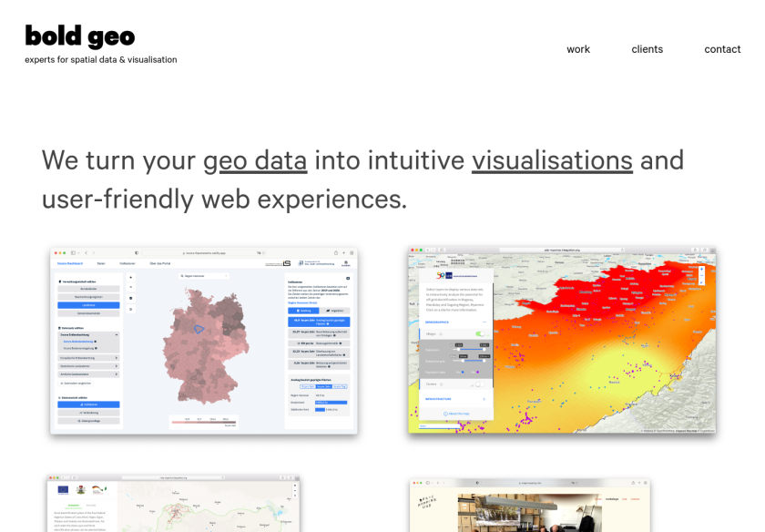765x532 pixels.
Task: Navigate to the contact section
Action: 722,49
